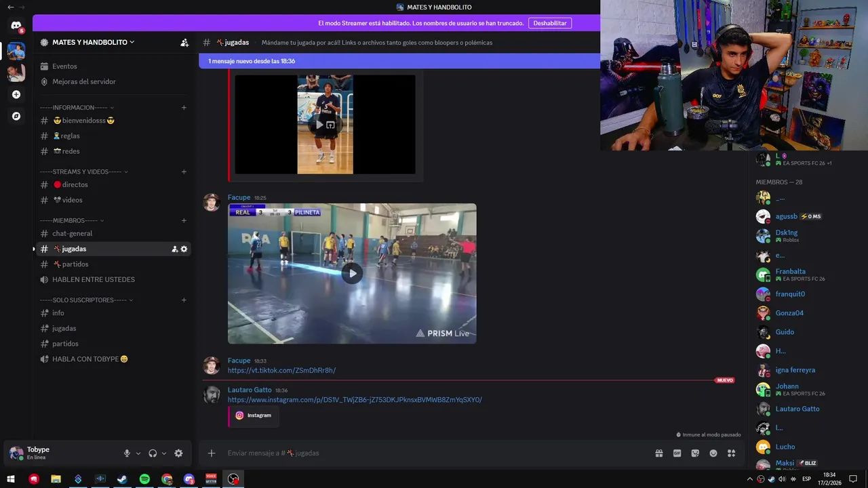The image size is (868, 488).
Task: Open the Discover servers compass icon
Action: 16,116
